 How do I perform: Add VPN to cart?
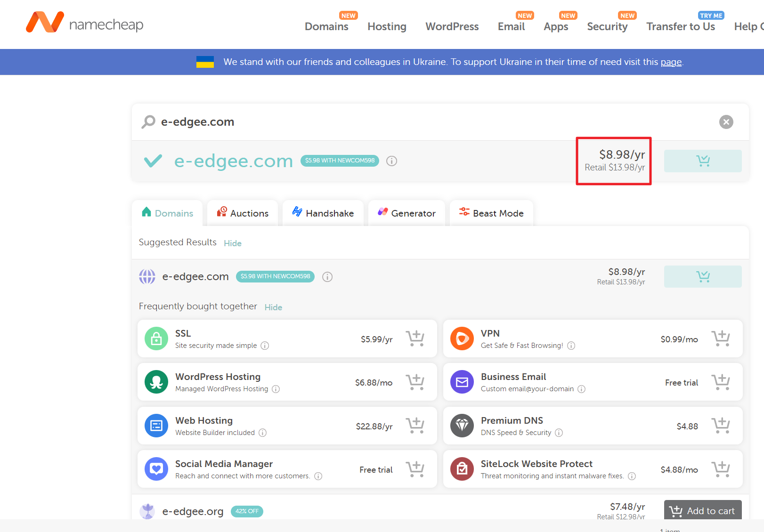point(721,339)
